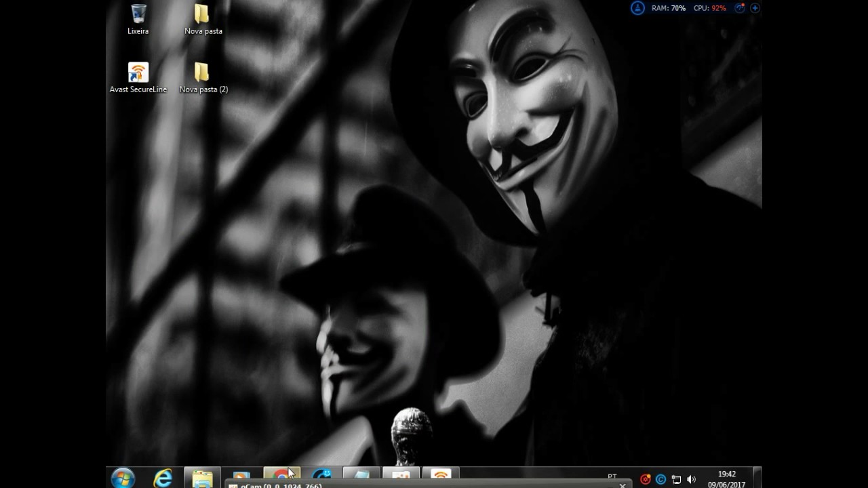Screen dimensions: 868x488
Task: Click the RAM: 70% readout
Action: (x=669, y=8)
